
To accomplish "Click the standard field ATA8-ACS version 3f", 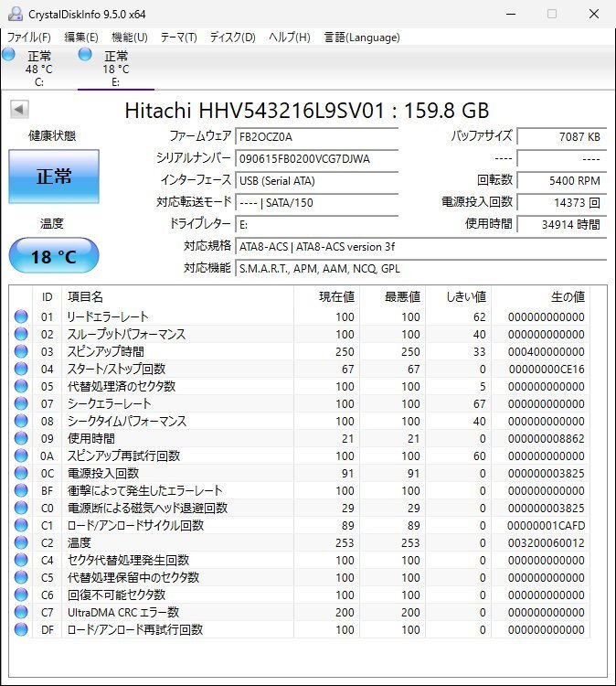I will coord(420,246).
